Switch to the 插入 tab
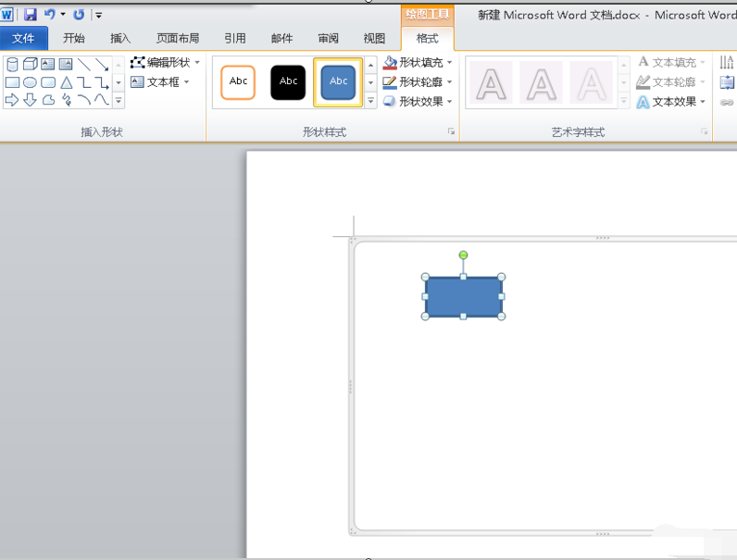 click(120, 38)
